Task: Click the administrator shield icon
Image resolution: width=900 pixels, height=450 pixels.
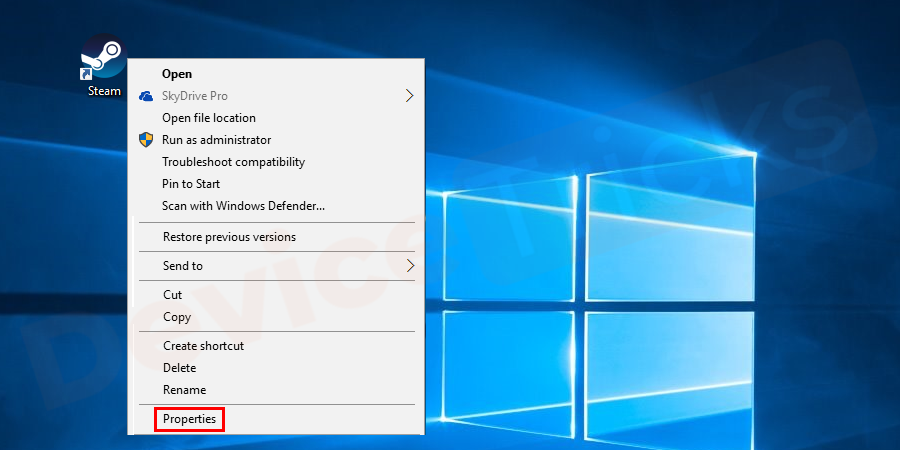Action: tap(146, 140)
